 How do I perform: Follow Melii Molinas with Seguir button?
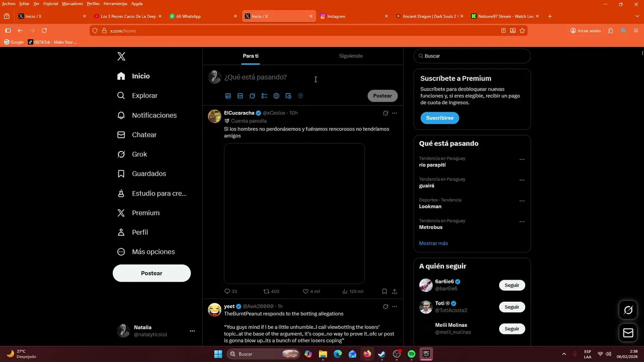(x=512, y=329)
